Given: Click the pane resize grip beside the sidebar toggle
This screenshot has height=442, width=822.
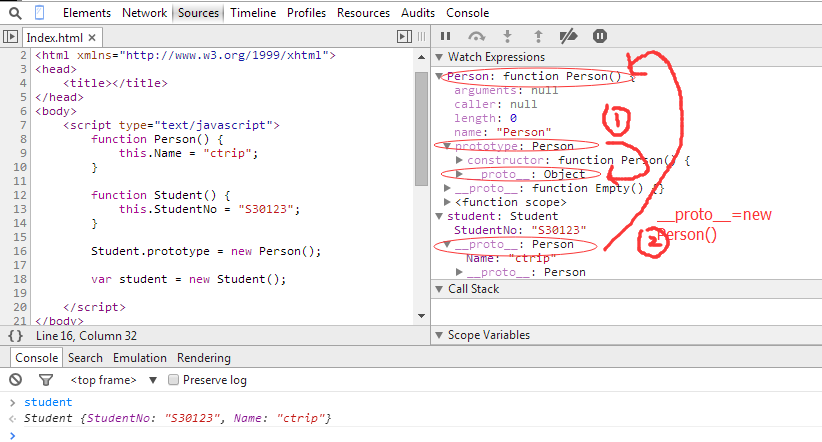Looking at the screenshot, I should (421, 37).
